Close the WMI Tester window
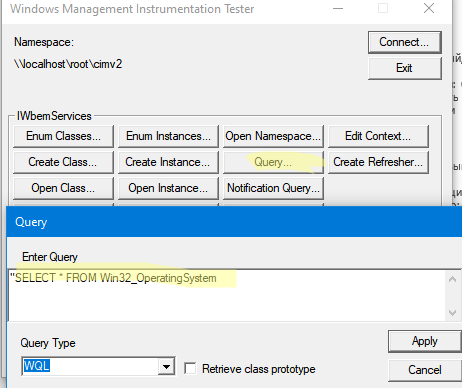462x388 pixels. pyautogui.click(x=429, y=8)
